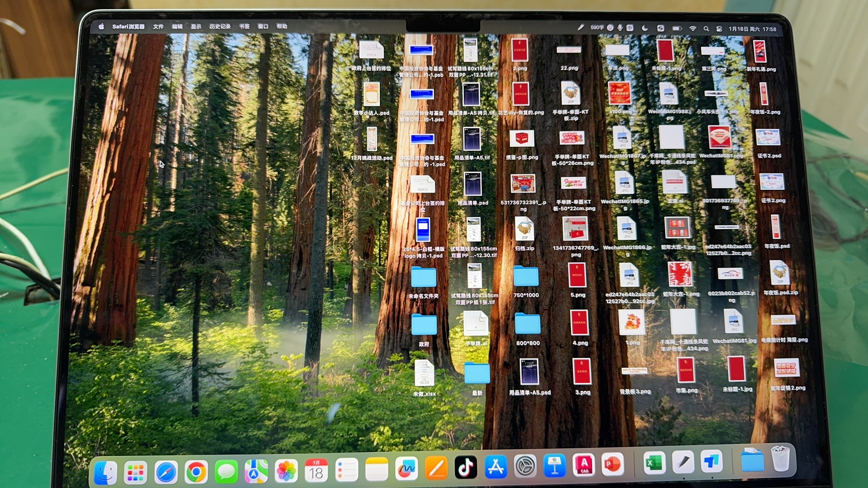Open Finder from the Dock
868x488 pixels.
[x=105, y=472]
